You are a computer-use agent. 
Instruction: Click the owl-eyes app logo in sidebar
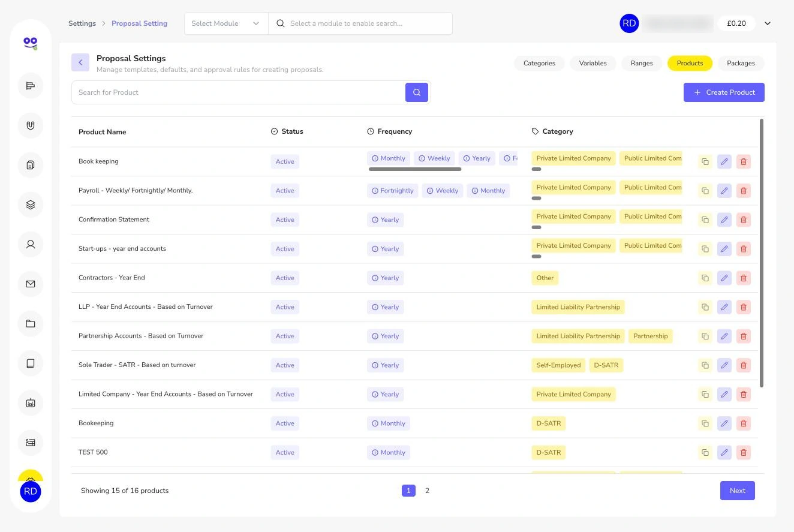click(31, 43)
